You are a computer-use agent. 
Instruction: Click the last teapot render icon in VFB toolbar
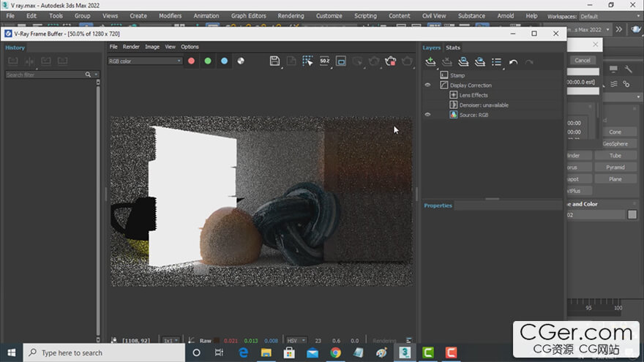point(407,61)
